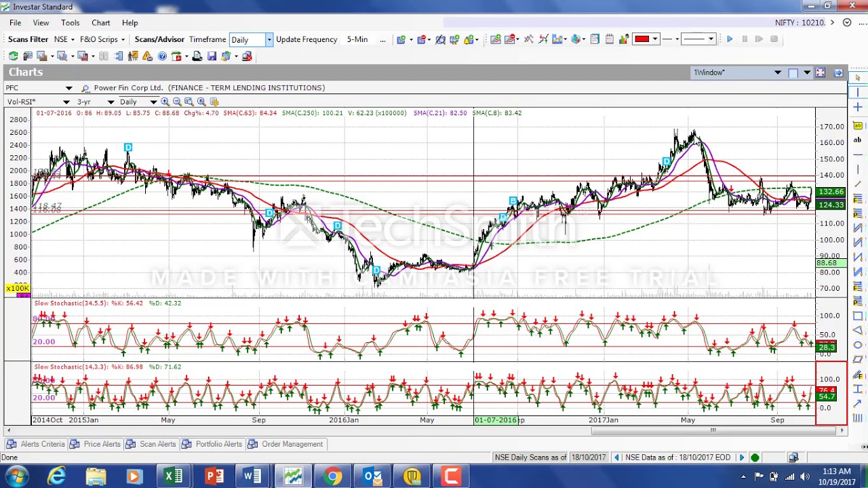Click the pause button in the toolbar

(x=745, y=39)
